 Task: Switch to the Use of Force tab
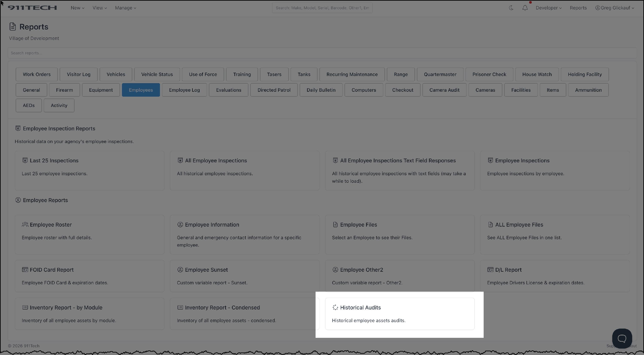click(x=203, y=74)
